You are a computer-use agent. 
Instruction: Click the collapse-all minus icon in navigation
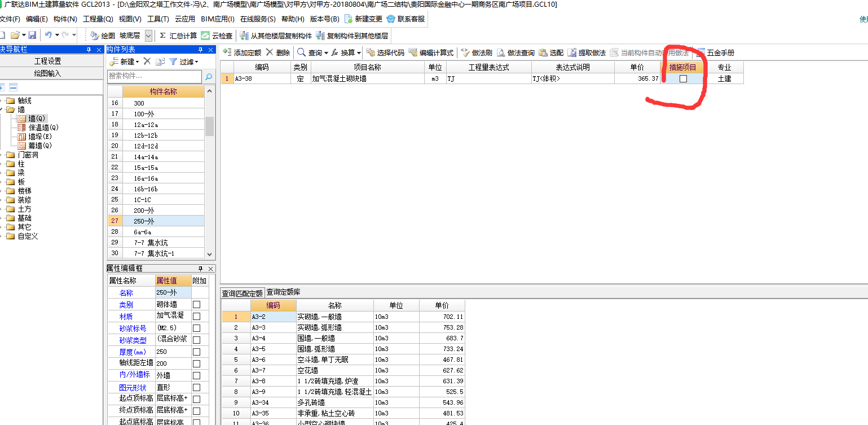[x=14, y=87]
